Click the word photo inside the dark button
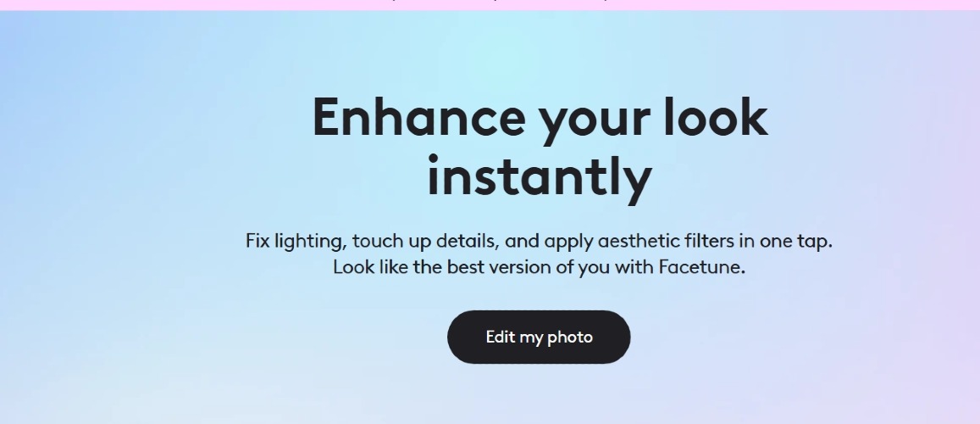This screenshot has width=980, height=424. [x=569, y=337]
